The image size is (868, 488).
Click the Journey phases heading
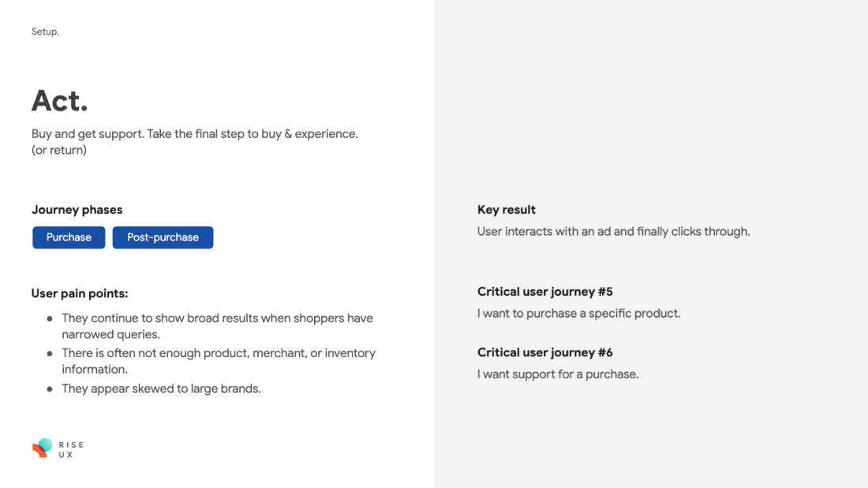(77, 210)
